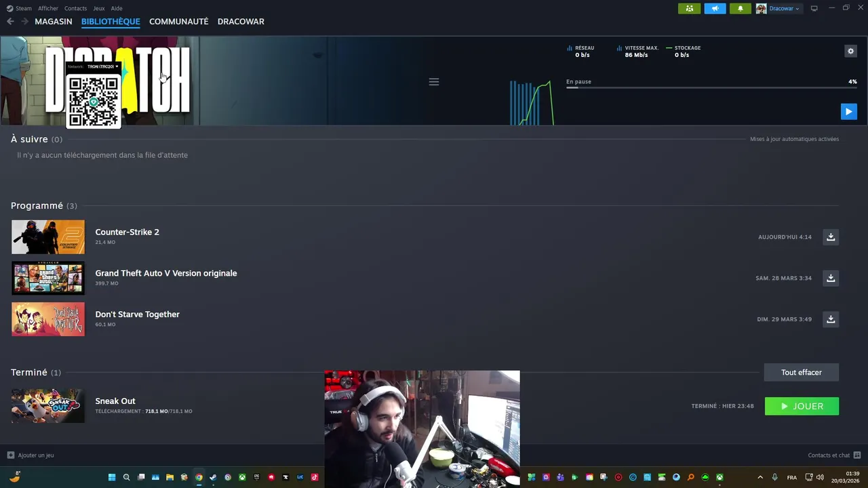
Task: Open the Sneak Out thumbnail
Action: (48, 405)
